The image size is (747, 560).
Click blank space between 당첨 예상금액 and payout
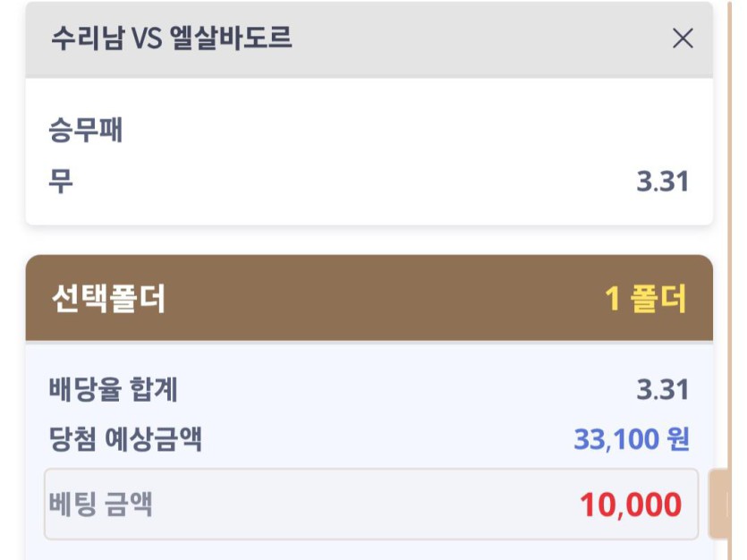(385, 439)
